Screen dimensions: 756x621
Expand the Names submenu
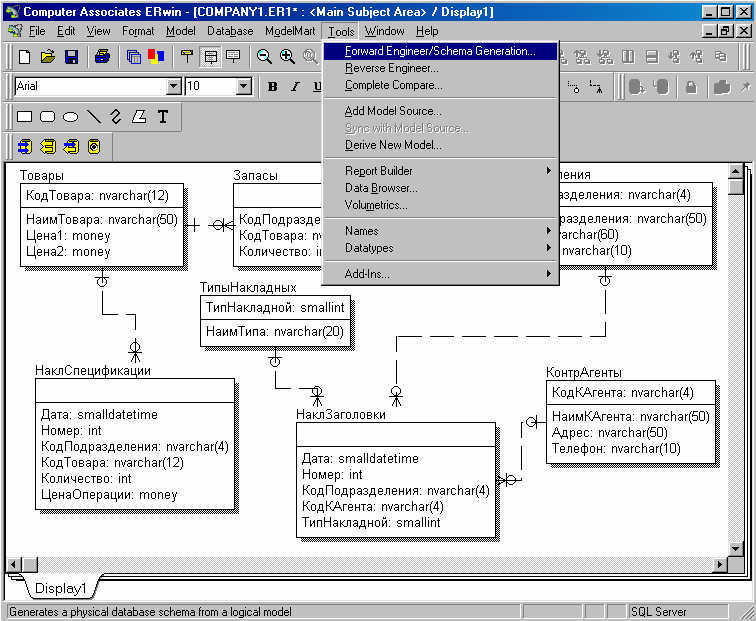(440, 231)
